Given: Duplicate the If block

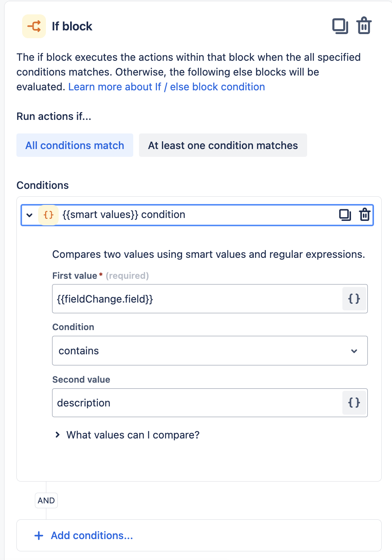Looking at the screenshot, I should (340, 26).
